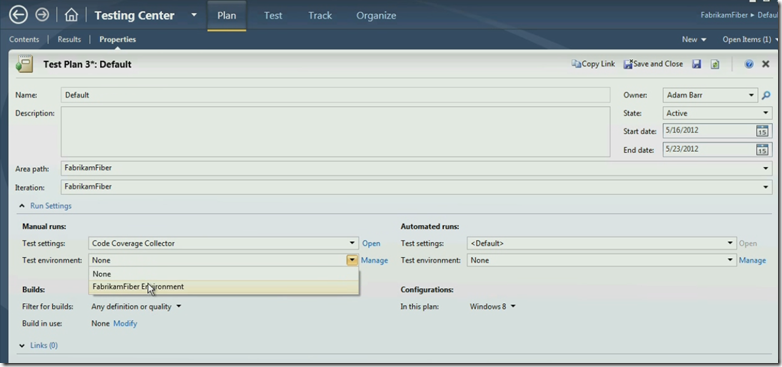Click into the Description text area

(336, 132)
